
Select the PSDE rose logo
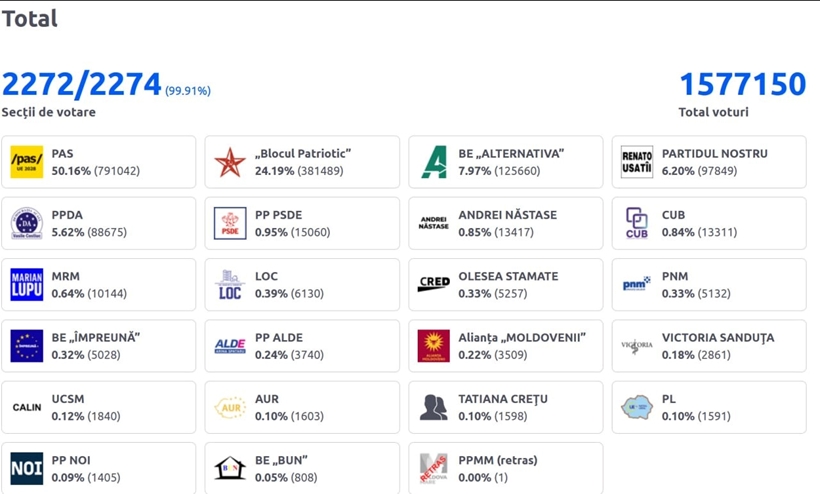click(x=230, y=223)
